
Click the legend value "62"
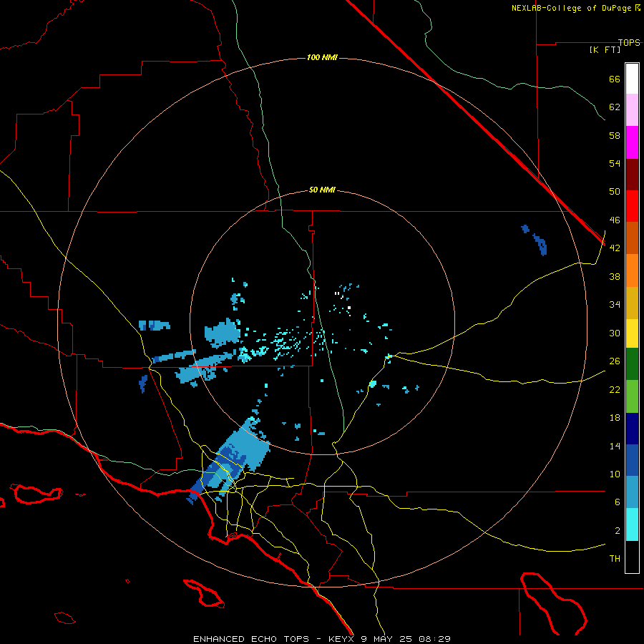(615, 107)
